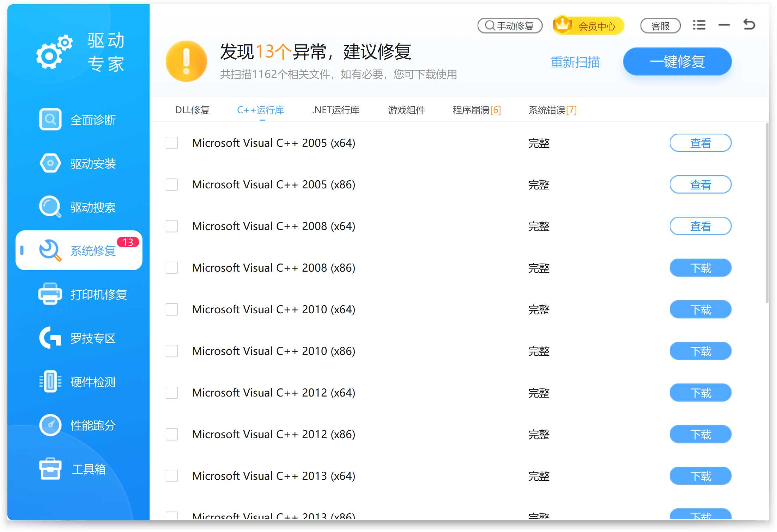
Task: Check Microsoft Visual C++ 2005 (x86) checkbox
Action: pyautogui.click(x=172, y=185)
